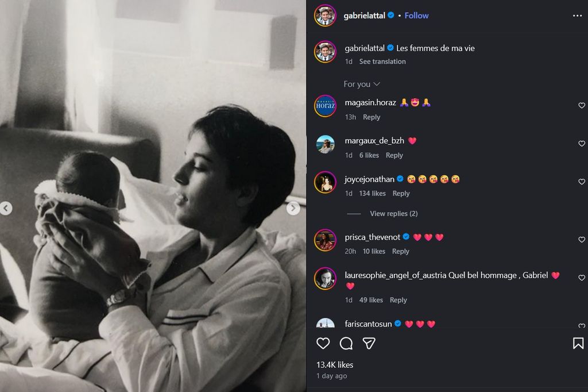
Task: Open the magasin.horaz commenter avatar
Action: [x=325, y=106]
